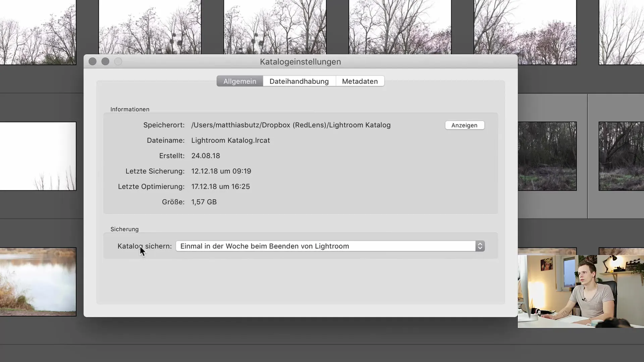
Task: Select the top-left bare trees thumbnail
Action: coord(38,32)
